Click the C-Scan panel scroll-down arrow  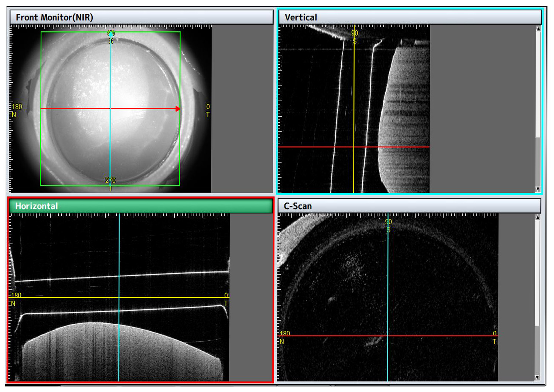click(x=538, y=377)
